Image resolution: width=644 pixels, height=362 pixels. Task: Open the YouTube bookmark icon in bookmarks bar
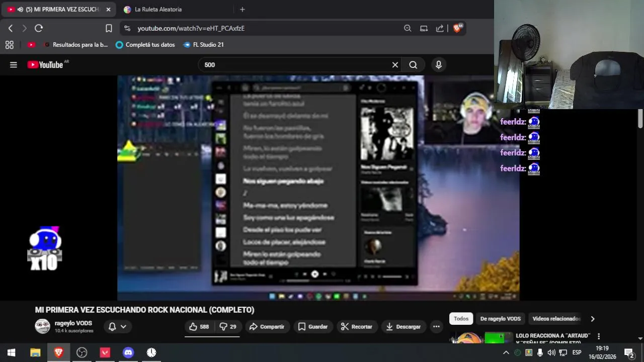(31, 45)
